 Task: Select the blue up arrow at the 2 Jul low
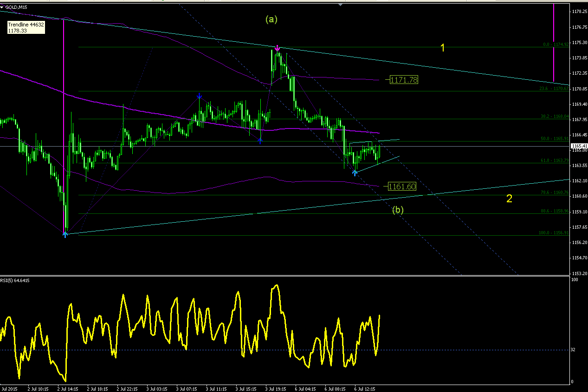tap(65, 234)
